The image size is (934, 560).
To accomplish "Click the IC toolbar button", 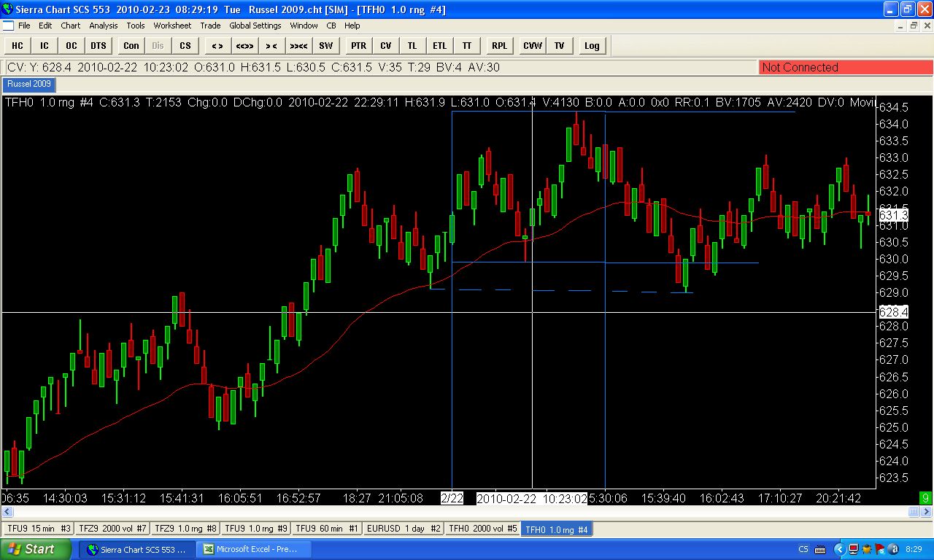I will (x=45, y=45).
